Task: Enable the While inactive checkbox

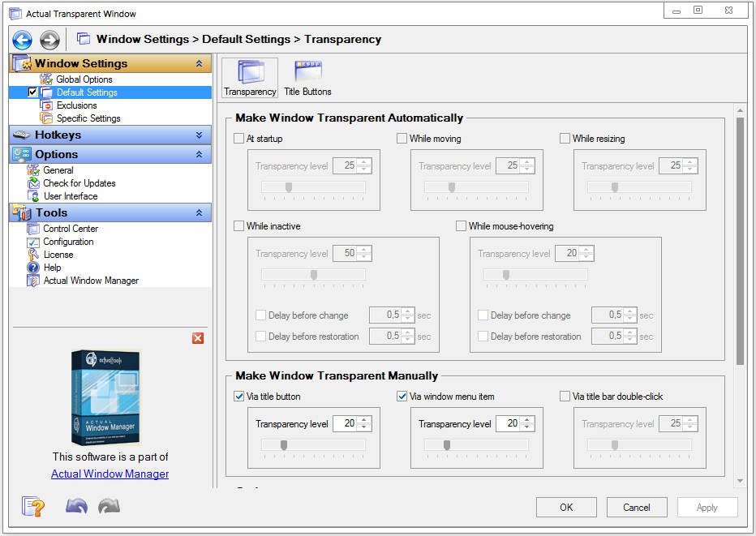Action: pyautogui.click(x=239, y=226)
